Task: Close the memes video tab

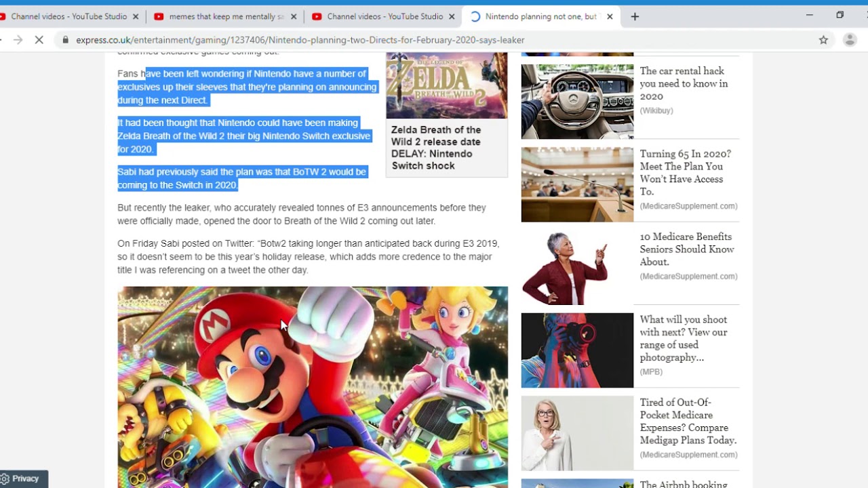Action: point(293,16)
